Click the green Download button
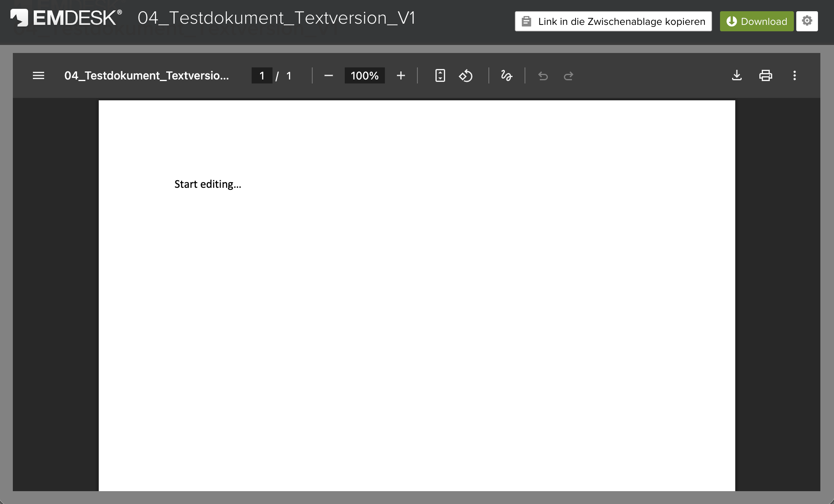Image resolution: width=834 pixels, height=504 pixels. 757,21
